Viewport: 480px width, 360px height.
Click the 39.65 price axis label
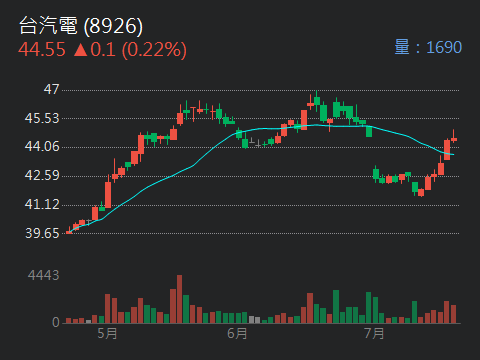(x=42, y=233)
